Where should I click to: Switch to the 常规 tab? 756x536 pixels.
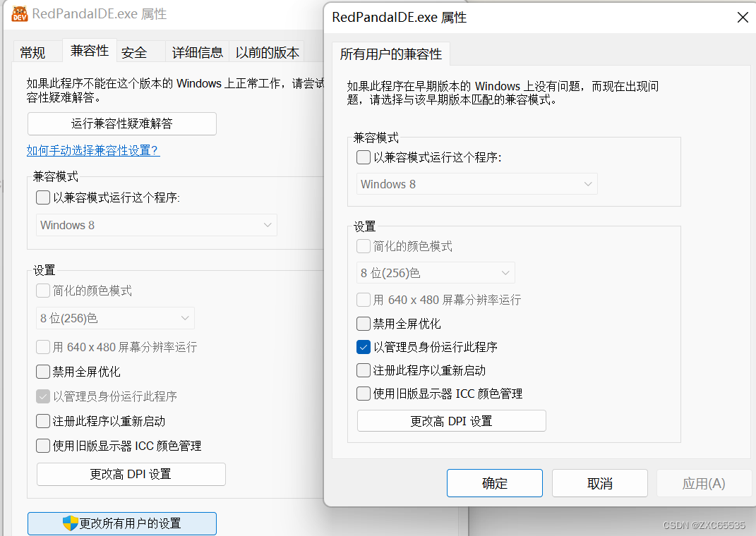pyautogui.click(x=32, y=51)
